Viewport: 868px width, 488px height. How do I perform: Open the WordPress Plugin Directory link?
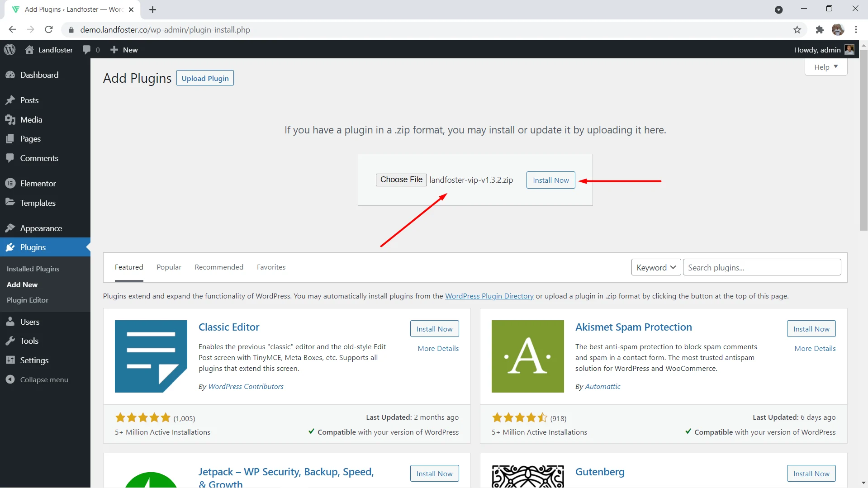click(489, 296)
